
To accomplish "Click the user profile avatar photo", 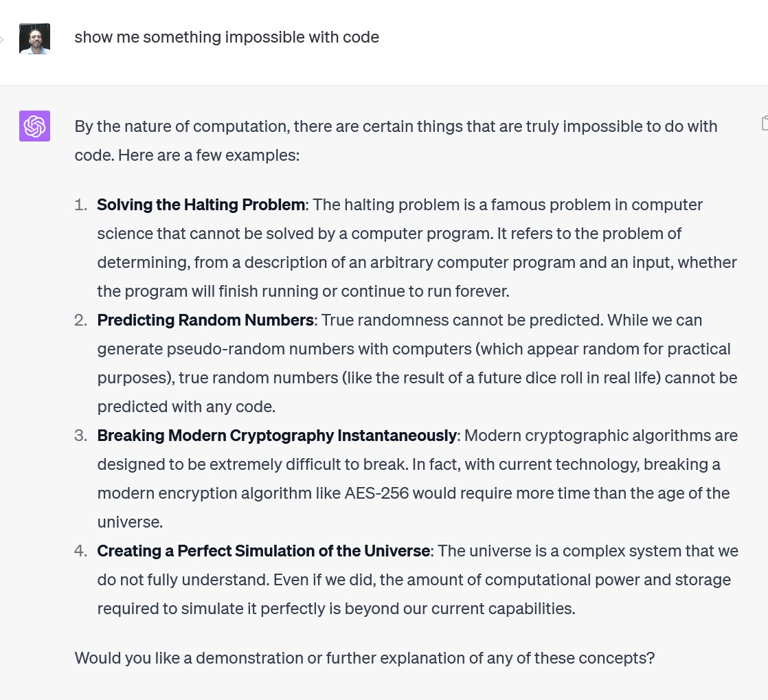I will (34, 38).
